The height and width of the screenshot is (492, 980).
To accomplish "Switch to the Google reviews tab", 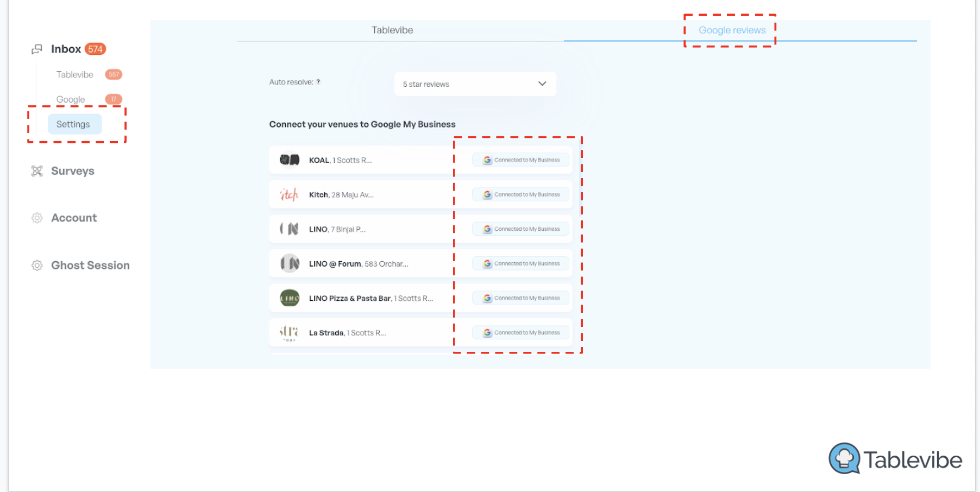I will tap(732, 30).
